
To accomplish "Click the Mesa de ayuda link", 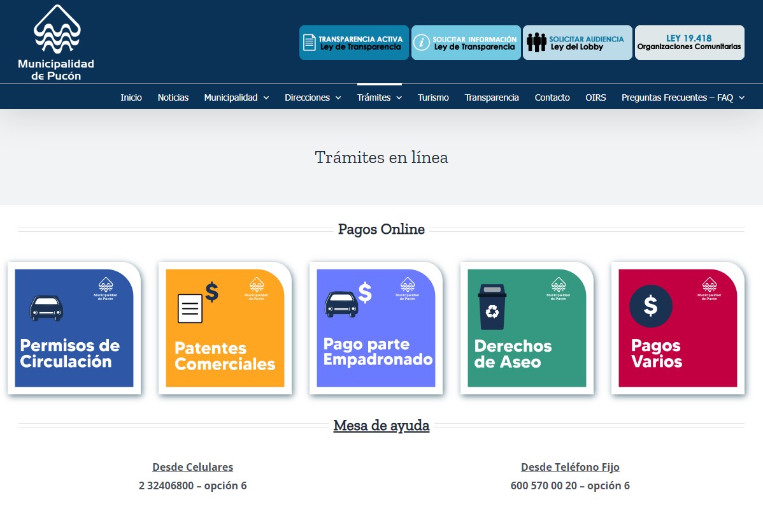I will [x=381, y=426].
